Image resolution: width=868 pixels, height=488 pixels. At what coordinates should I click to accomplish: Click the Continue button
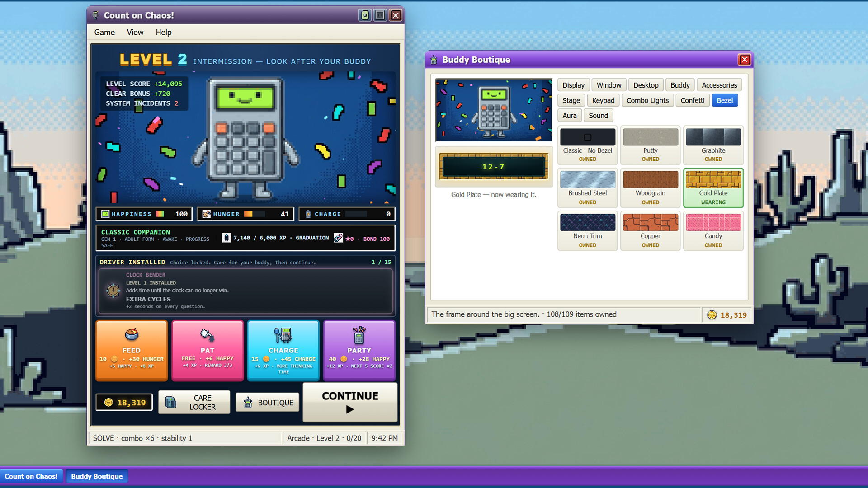(350, 402)
